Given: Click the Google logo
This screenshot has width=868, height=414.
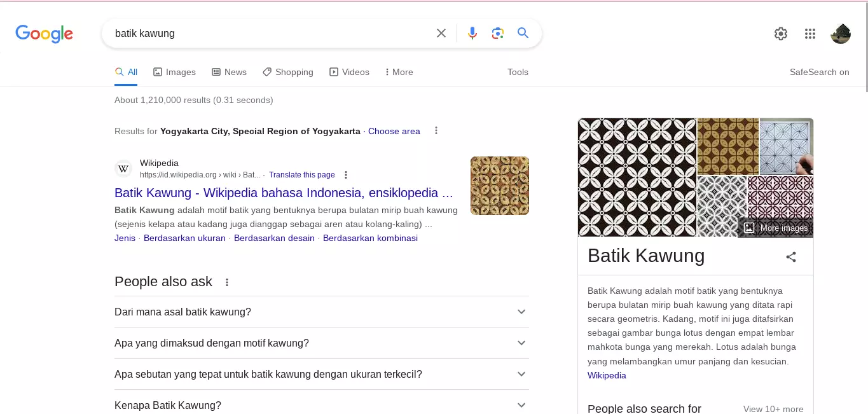Looking at the screenshot, I should tap(44, 34).
